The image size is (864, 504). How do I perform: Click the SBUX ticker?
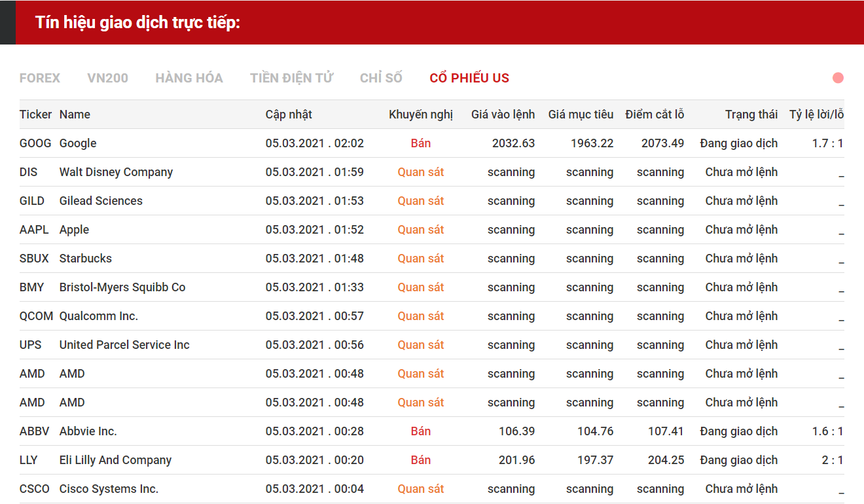[34, 259]
